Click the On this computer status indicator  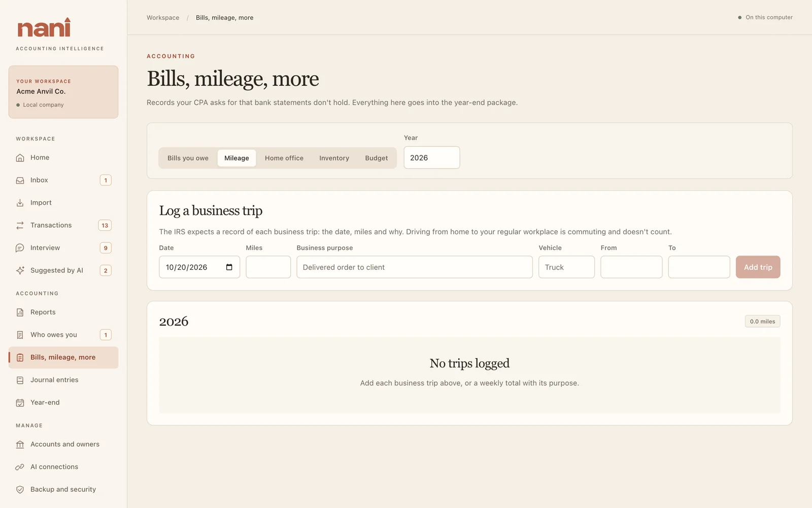coord(765,17)
